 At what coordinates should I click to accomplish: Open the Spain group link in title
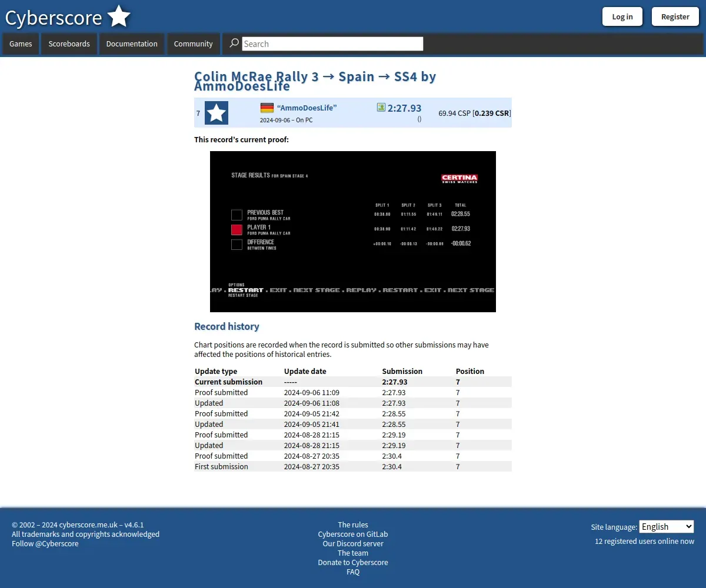click(357, 76)
